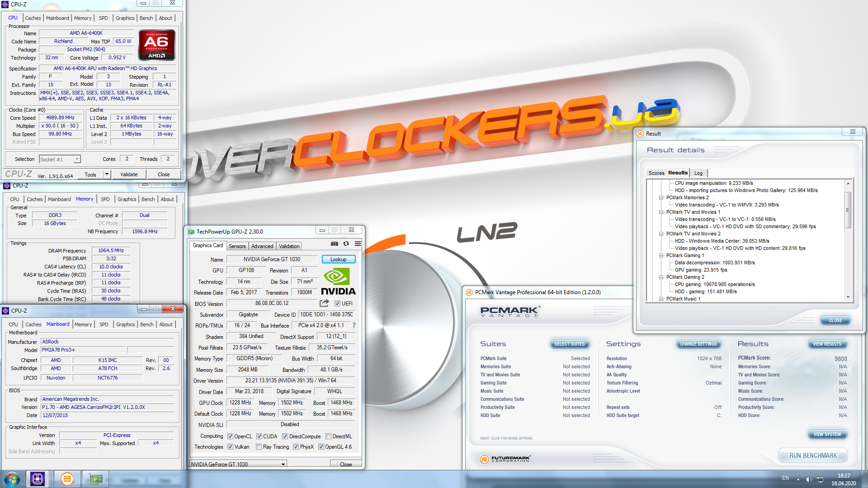Toggle the PhysX checkbox

[x=296, y=447]
